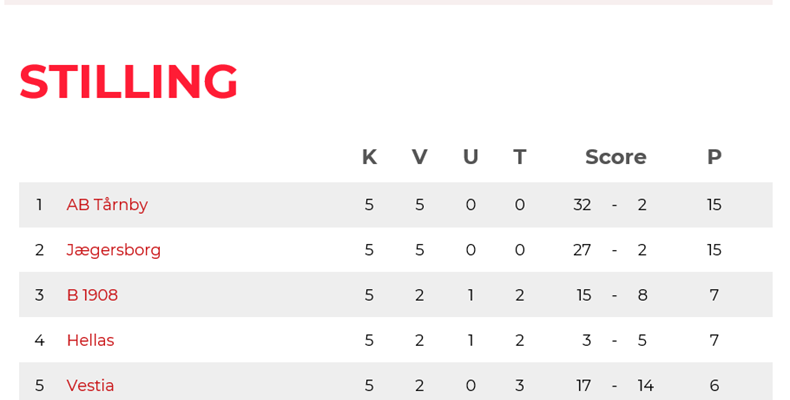Viewport: 790px width, 400px height.
Task: Click Hellas's 7 points value
Action: [714, 340]
